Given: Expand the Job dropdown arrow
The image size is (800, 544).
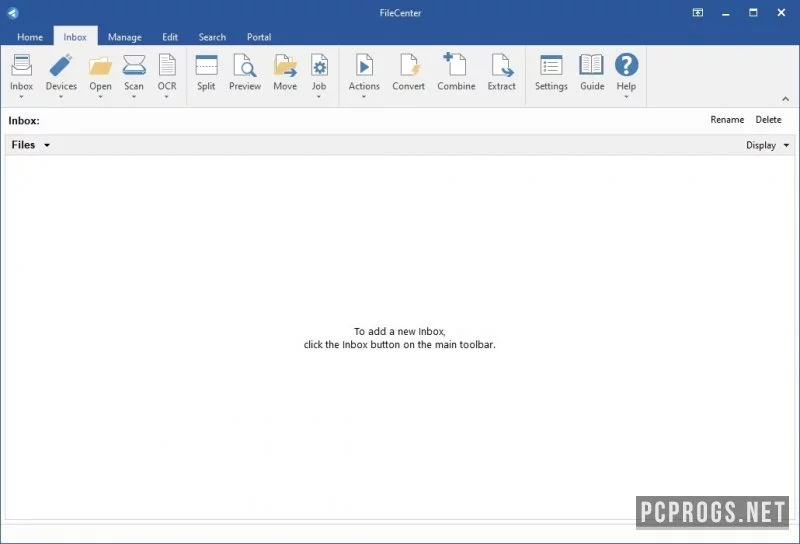Looking at the screenshot, I should click(319, 96).
